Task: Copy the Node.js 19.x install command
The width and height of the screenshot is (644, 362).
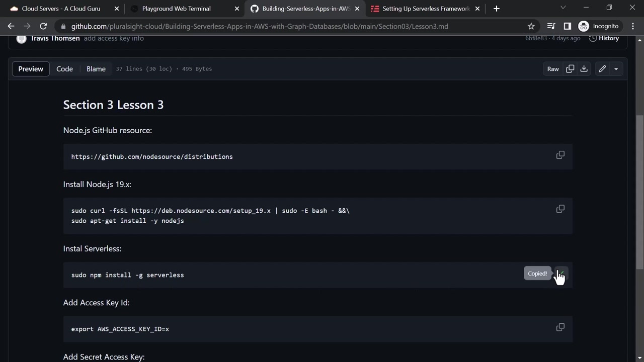Action: pyautogui.click(x=560, y=209)
